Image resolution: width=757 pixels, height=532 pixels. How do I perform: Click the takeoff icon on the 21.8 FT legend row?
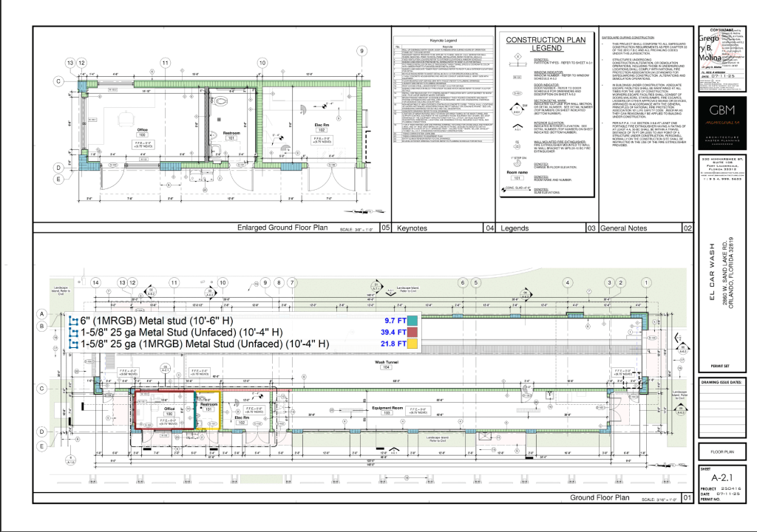click(x=72, y=344)
